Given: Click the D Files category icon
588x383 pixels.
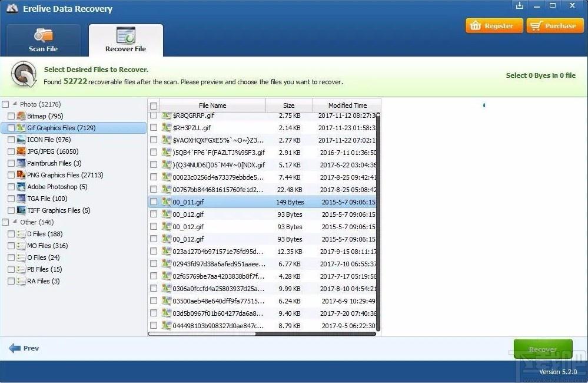Looking at the screenshot, I should (x=21, y=233).
